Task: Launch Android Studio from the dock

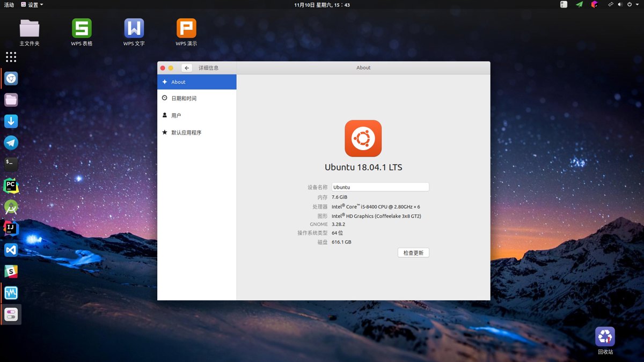Action: point(11,207)
